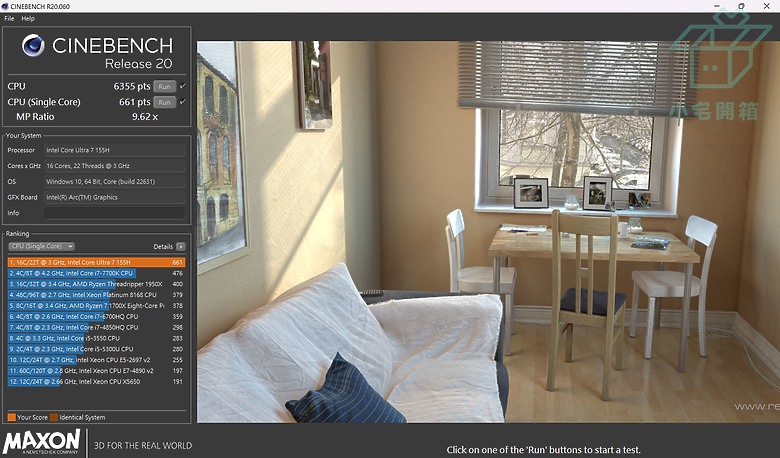Click the Cinebench title bar app icon
Viewport: 780px width, 458px height.
[4, 6]
